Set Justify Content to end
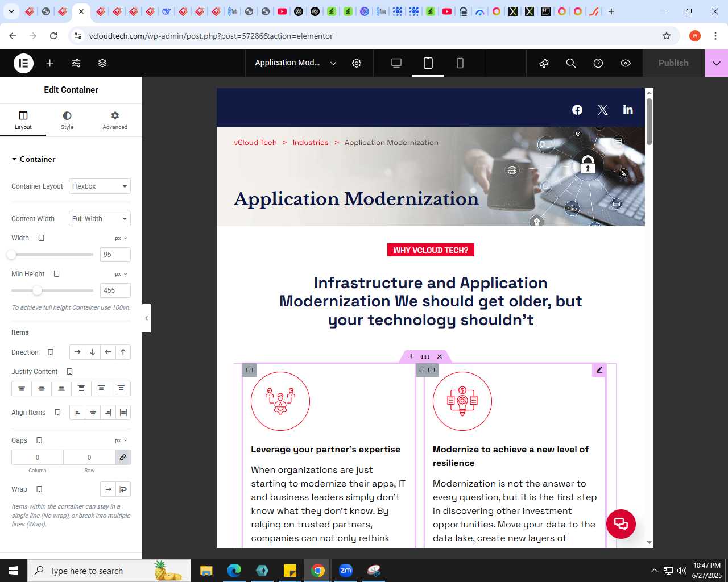 click(x=61, y=389)
